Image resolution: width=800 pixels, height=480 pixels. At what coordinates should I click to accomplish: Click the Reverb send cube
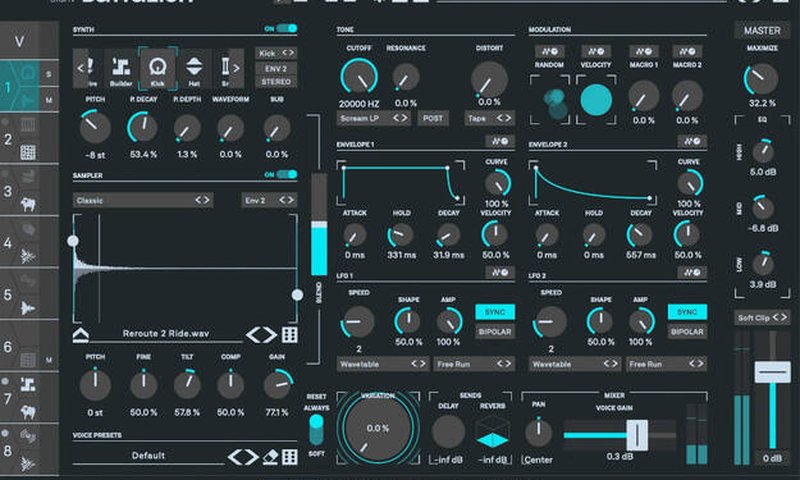click(490, 432)
